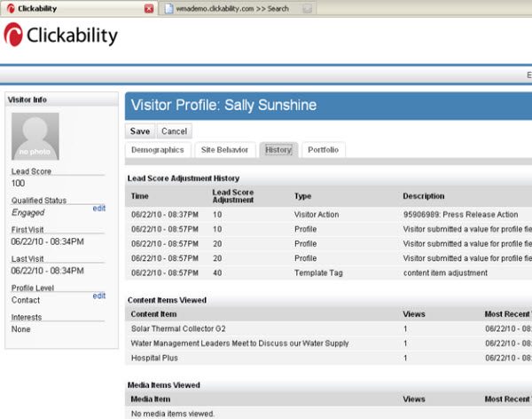This screenshot has height=419, width=532.
Task: Click Water Management Leaders Meet content item
Action: tap(240, 344)
